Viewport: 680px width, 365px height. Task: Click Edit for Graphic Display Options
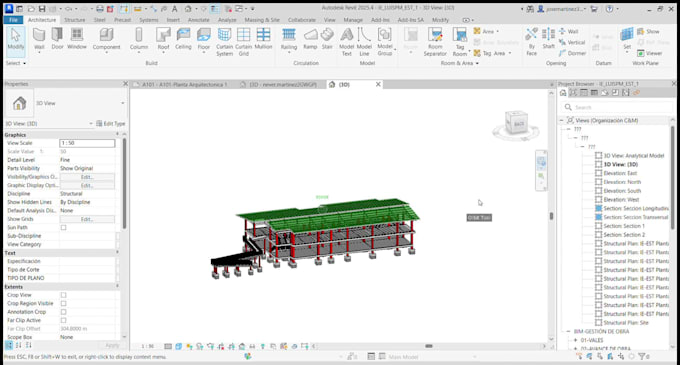(87, 186)
